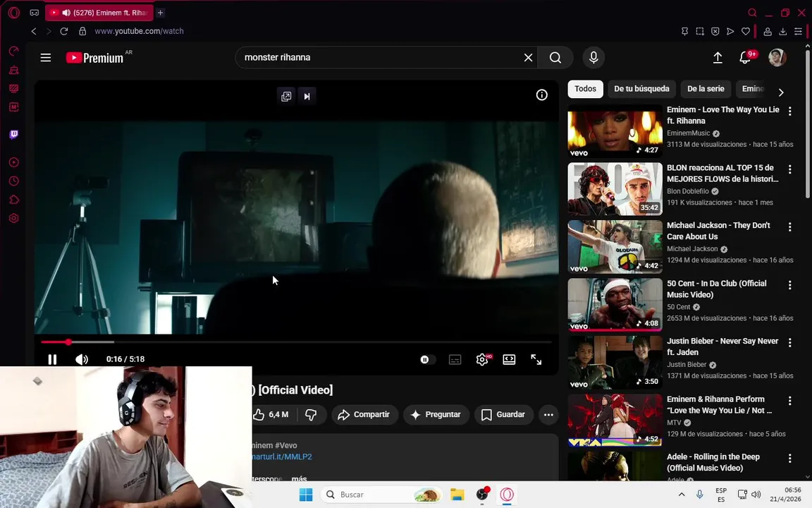812x508 pixels.
Task: Open the ad blocker shield icon
Action: pos(715,31)
